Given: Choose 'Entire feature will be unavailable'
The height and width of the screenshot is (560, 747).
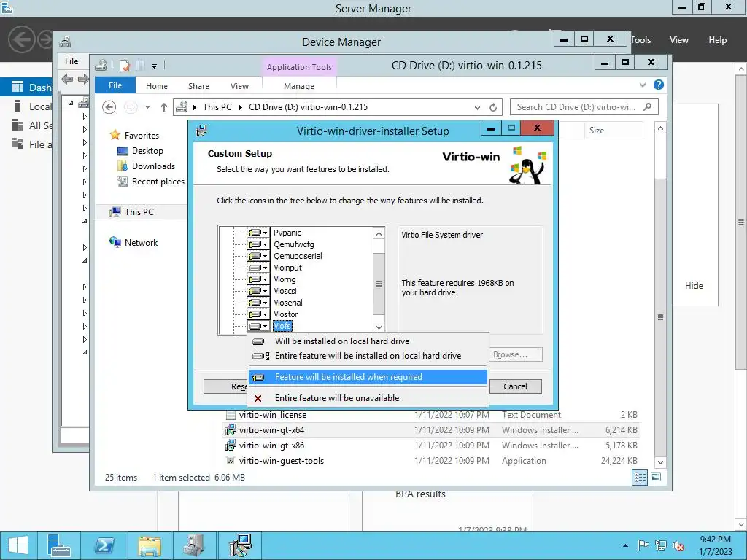Looking at the screenshot, I should pos(368,398).
